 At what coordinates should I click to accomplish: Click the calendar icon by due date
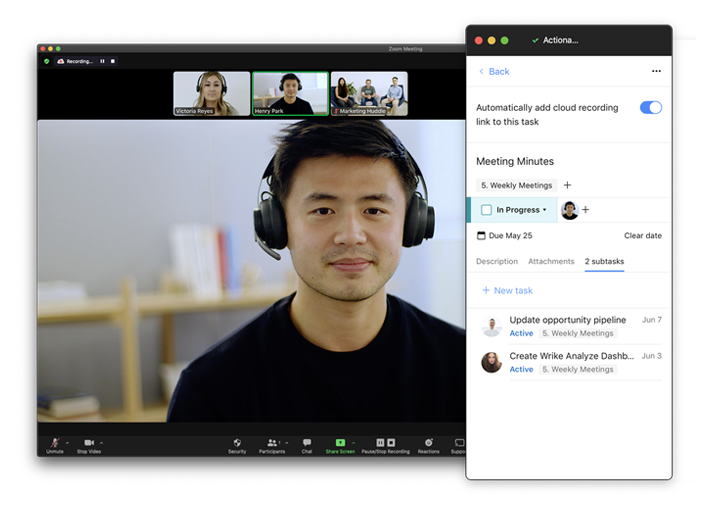481,236
